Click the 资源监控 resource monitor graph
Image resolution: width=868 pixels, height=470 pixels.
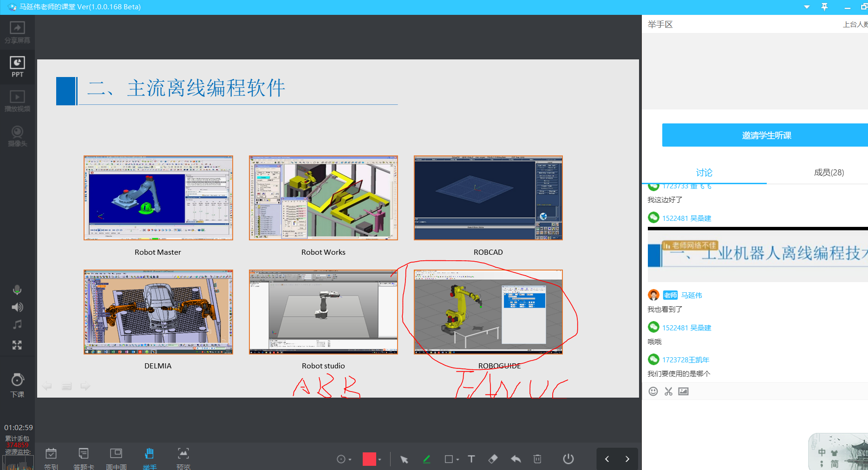(18, 463)
